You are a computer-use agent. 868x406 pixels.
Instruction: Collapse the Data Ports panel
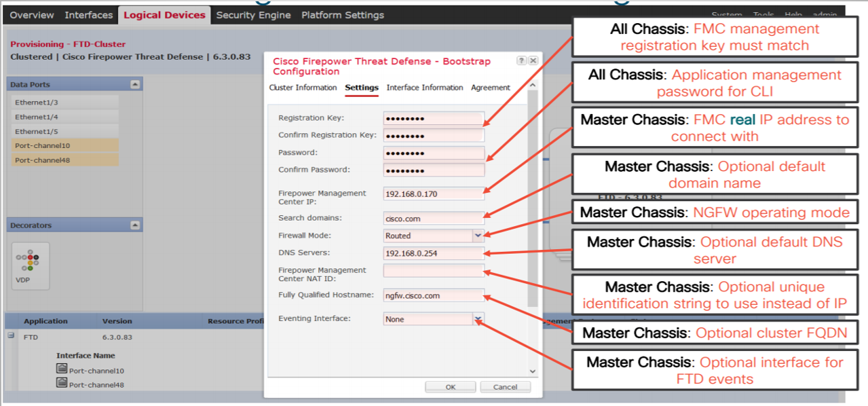135,84
